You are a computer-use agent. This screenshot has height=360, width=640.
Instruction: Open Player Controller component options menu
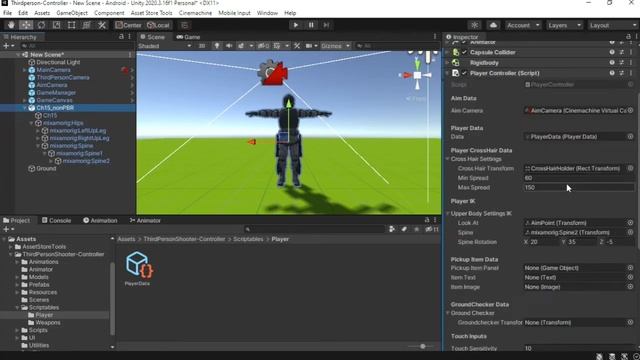coord(631,73)
